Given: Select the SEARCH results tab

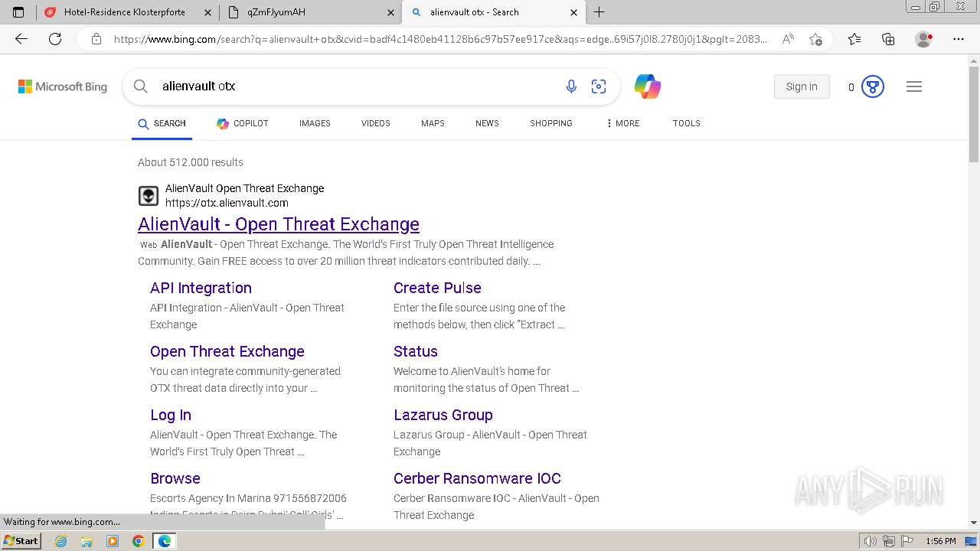Looking at the screenshot, I should pyautogui.click(x=162, y=123).
